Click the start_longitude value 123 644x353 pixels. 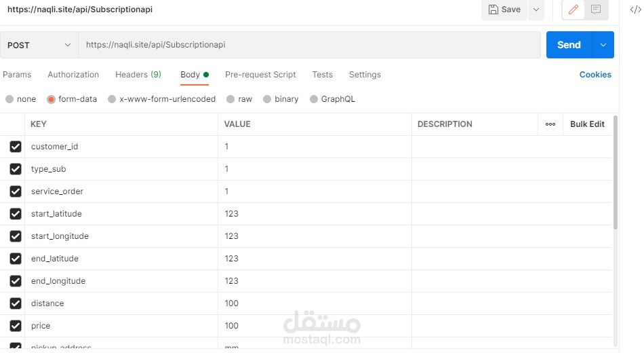[x=231, y=236]
